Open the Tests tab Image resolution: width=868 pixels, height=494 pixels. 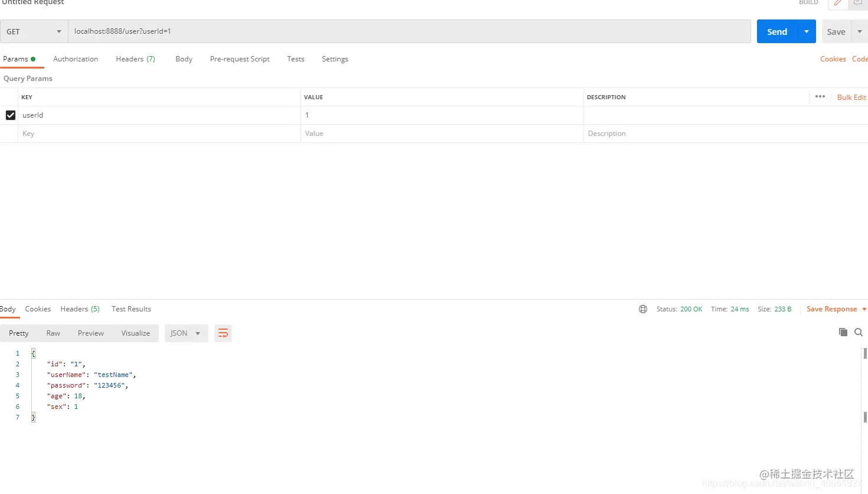click(x=296, y=59)
